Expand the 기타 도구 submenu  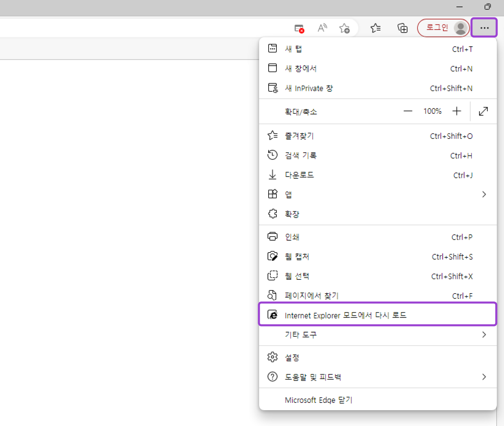484,335
